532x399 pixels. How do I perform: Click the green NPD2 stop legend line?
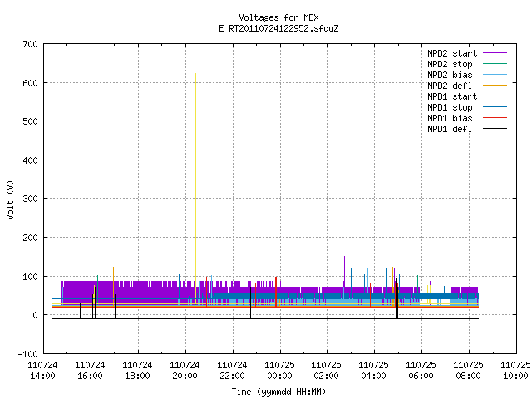(x=495, y=64)
